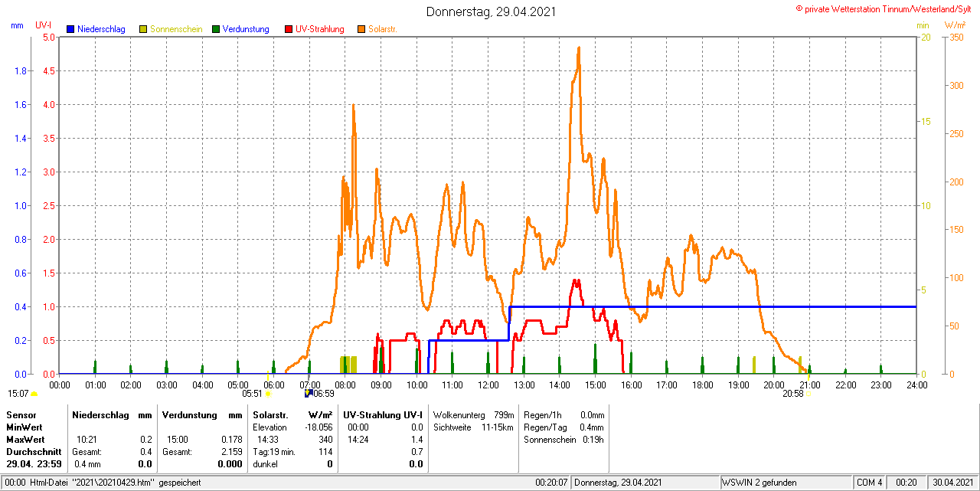Click the yellow min axis unit label
The height and width of the screenshot is (491, 980).
923,25
